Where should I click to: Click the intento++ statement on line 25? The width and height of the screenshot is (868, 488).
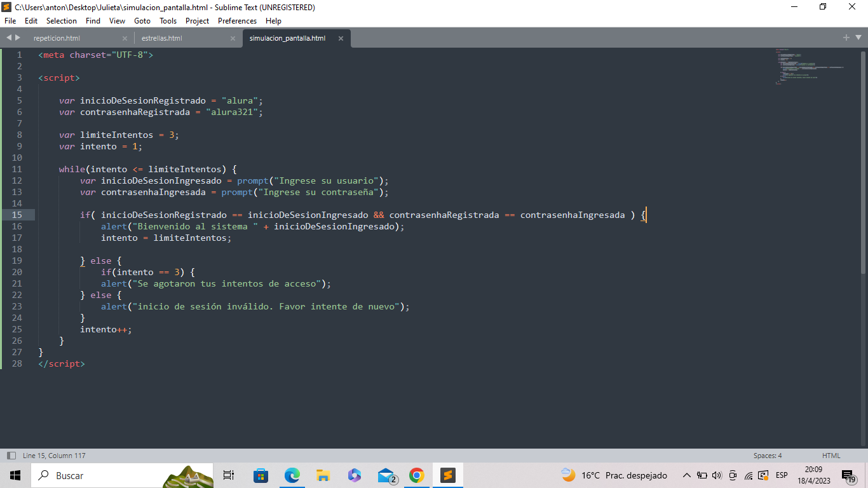click(106, 329)
